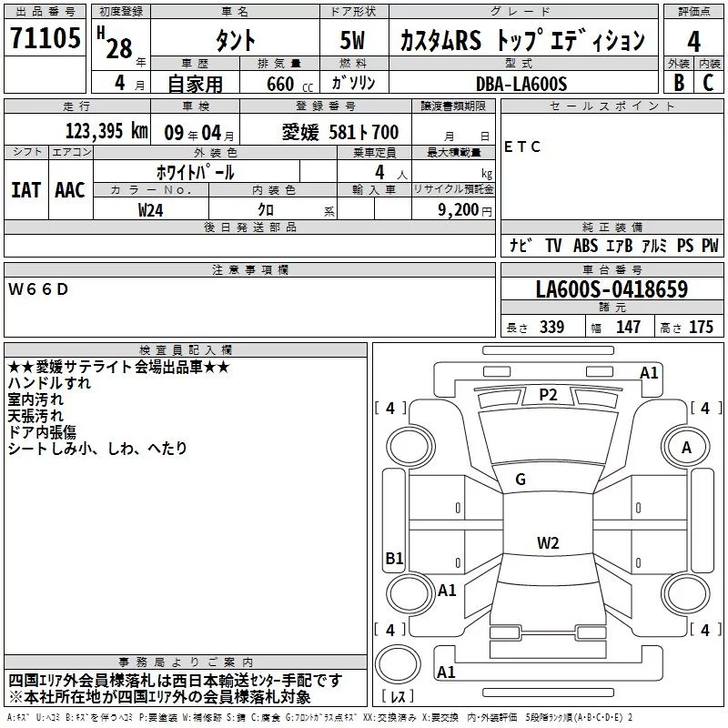Select the W66D note text
The width and height of the screenshot is (728, 728).
point(38,289)
